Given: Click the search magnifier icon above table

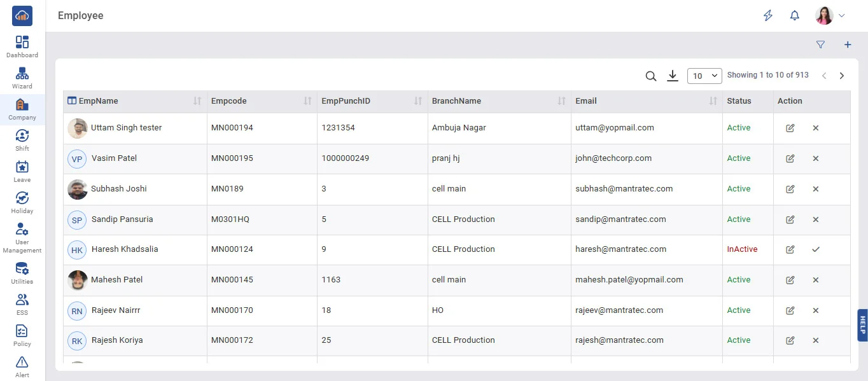Looking at the screenshot, I should [650, 76].
